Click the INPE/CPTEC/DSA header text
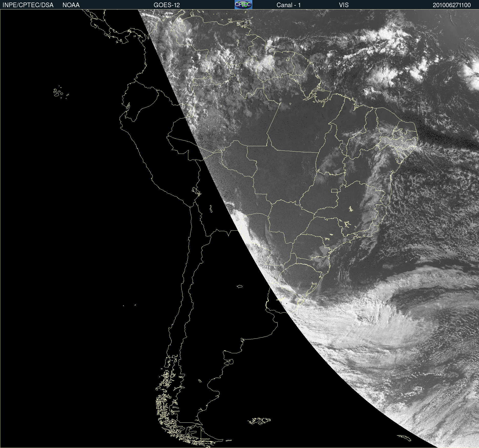The height and width of the screenshot is (448, 479). tap(28, 5)
